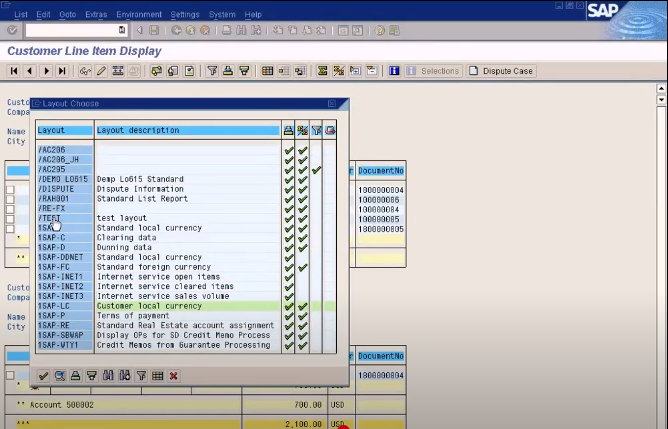
Task: Open Change Layout grid icon in main toolbar
Action: 268,71
